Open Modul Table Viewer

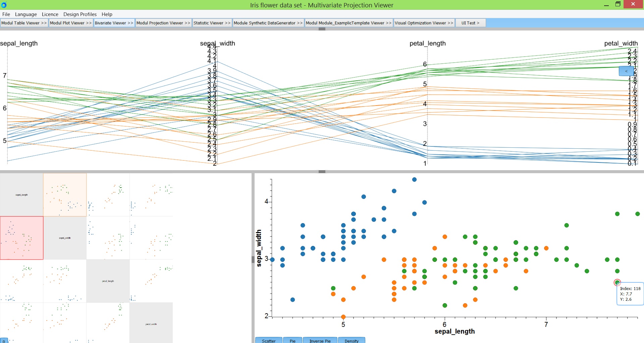point(24,23)
